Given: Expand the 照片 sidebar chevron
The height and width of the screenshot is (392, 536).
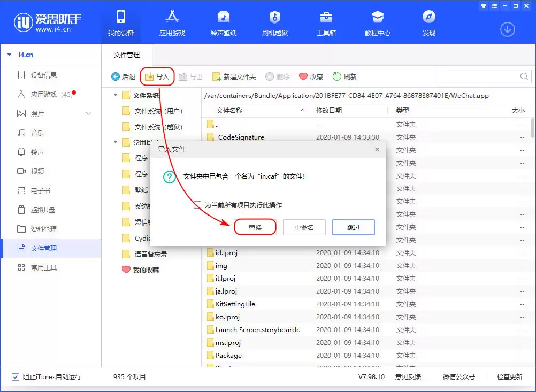Looking at the screenshot, I should pos(88,113).
